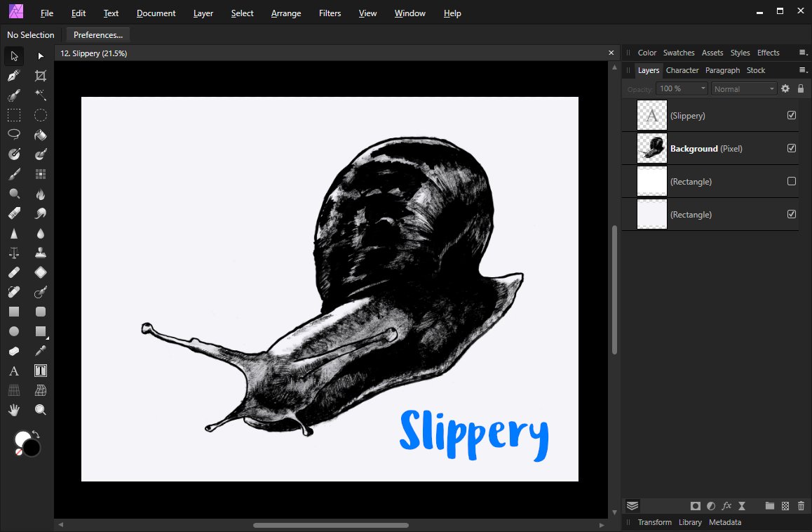Create a new group folder
This screenshot has width=812, height=532.
(x=769, y=506)
